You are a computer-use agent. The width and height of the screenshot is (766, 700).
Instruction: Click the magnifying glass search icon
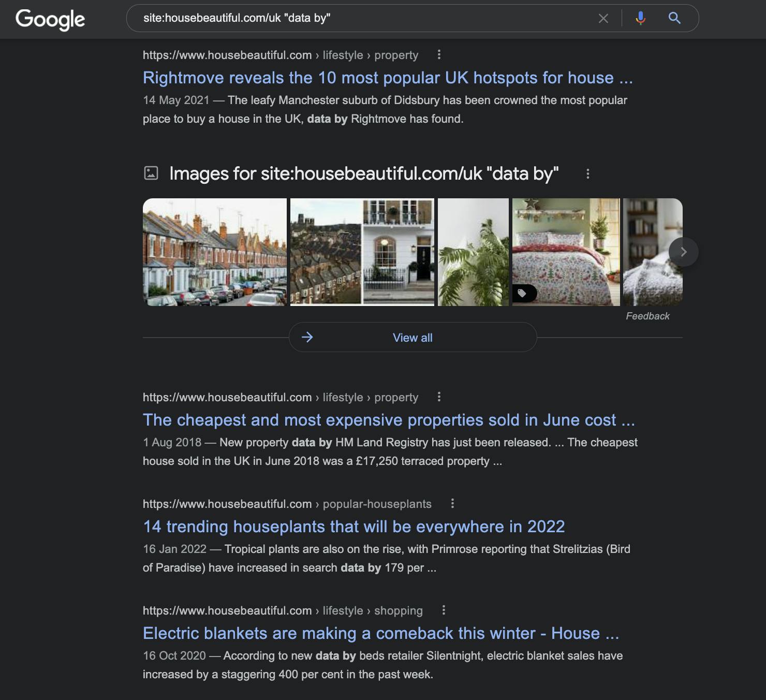[674, 18]
